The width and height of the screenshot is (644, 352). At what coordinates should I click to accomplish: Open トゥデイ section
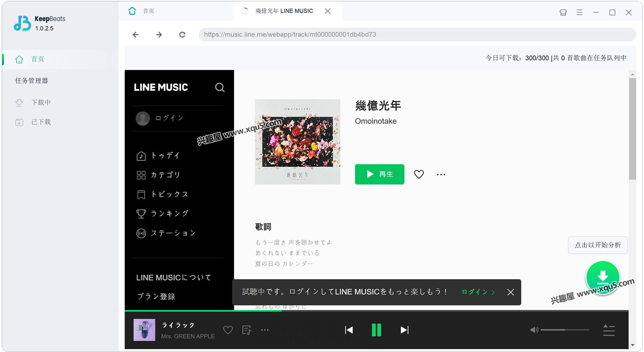coord(158,156)
